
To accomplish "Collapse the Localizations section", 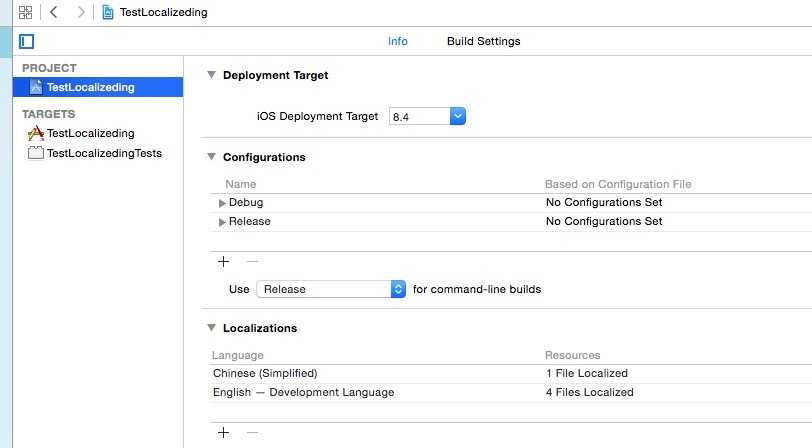I will tap(211, 328).
